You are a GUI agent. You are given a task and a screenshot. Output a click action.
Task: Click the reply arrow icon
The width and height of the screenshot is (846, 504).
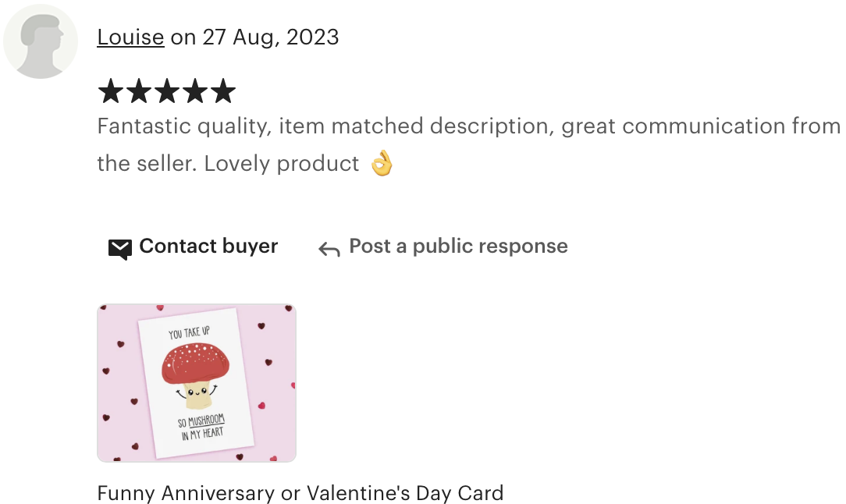click(x=329, y=249)
